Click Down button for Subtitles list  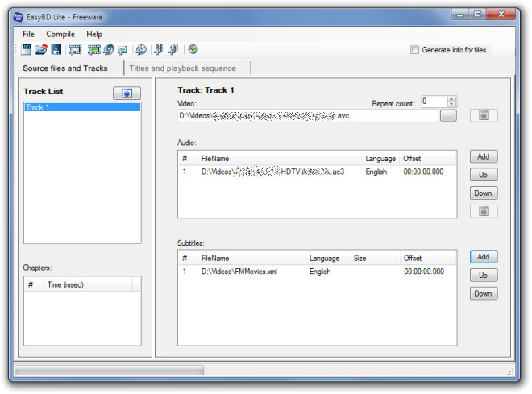[x=484, y=293]
